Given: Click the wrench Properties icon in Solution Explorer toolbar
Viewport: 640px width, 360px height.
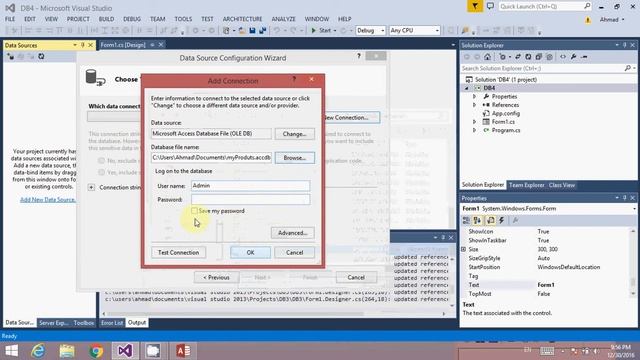Looking at the screenshot, I should pos(573,57).
